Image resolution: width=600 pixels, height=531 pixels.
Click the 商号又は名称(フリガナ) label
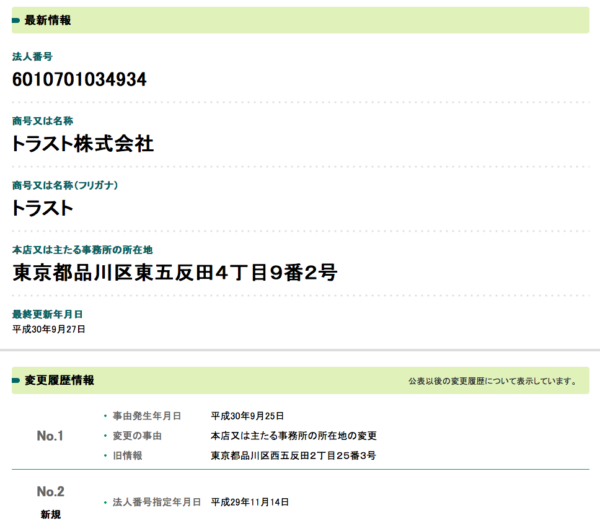click(65, 185)
